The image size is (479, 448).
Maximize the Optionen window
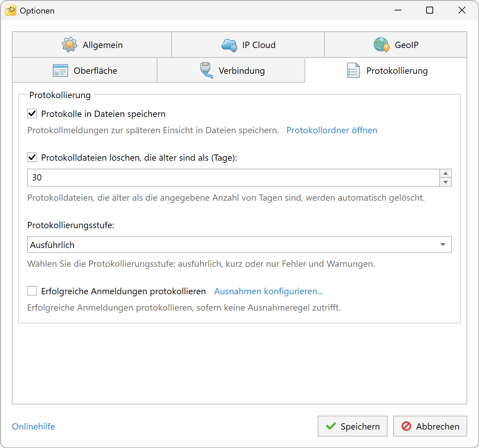click(430, 10)
